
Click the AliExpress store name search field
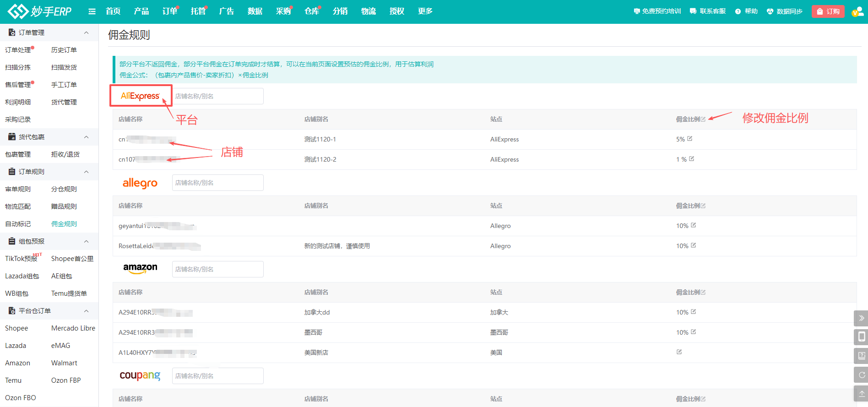click(217, 96)
